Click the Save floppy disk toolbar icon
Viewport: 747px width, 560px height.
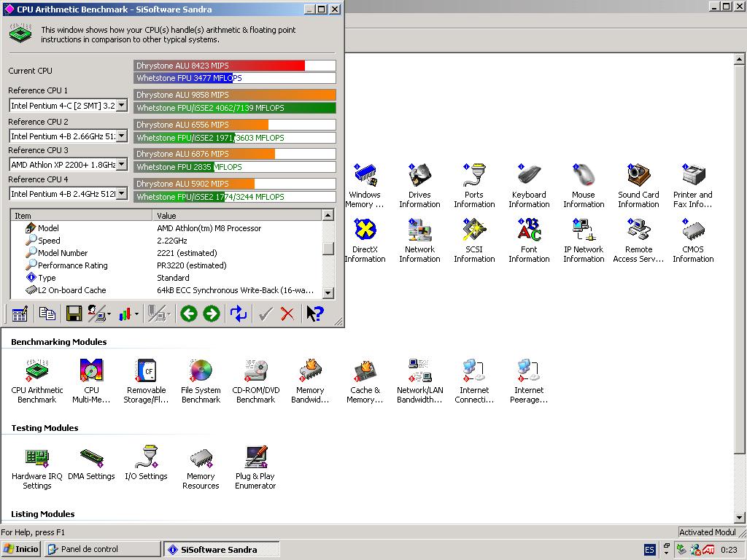point(74,314)
